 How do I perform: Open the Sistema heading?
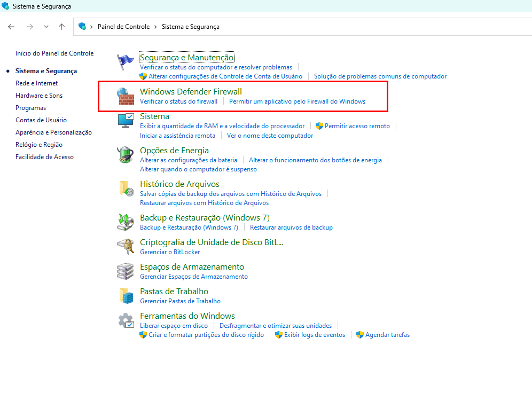[x=155, y=116]
